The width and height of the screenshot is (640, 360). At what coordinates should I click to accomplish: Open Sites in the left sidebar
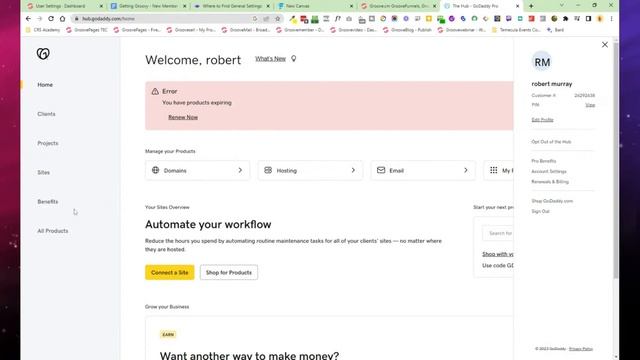[43, 173]
